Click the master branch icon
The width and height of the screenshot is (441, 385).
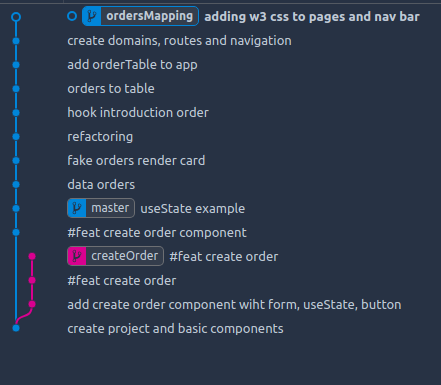click(77, 208)
